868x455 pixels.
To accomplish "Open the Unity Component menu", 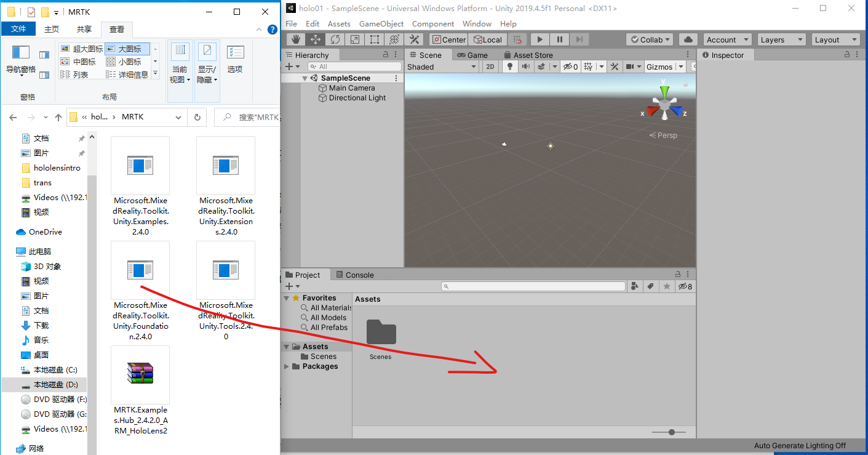I will [433, 23].
